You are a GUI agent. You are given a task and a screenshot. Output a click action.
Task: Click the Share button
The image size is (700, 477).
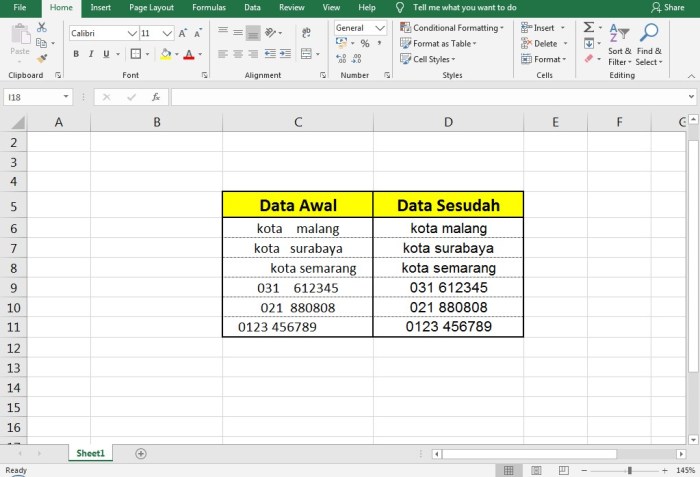pyautogui.click(x=667, y=7)
